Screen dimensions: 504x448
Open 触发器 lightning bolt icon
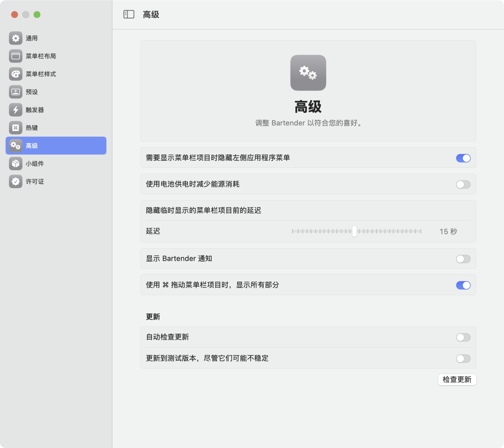point(16,110)
